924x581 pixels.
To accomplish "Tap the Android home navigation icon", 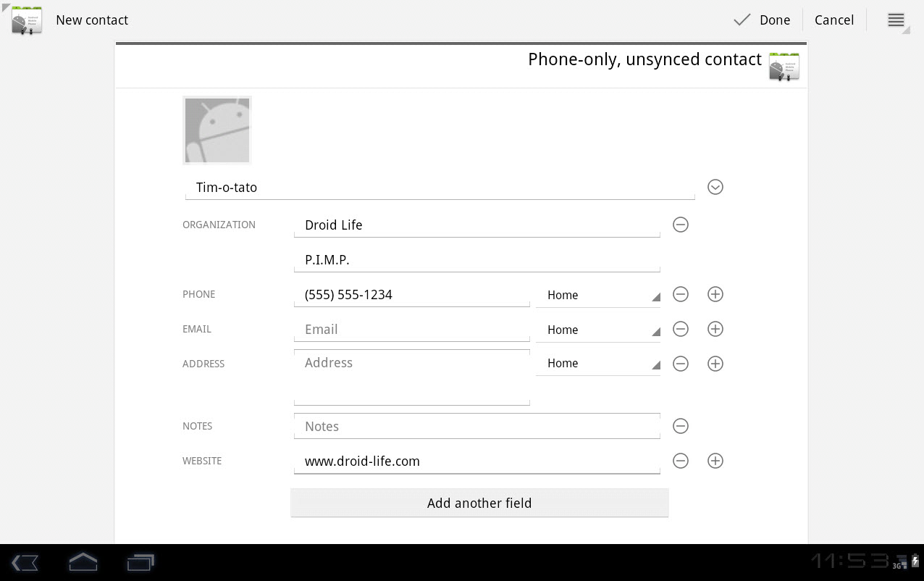I will (x=83, y=562).
